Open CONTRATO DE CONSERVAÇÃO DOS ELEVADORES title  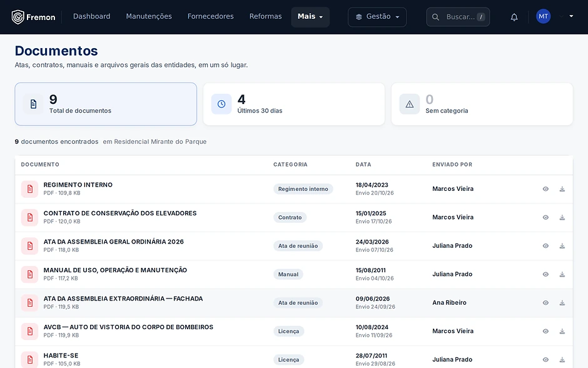click(120, 213)
